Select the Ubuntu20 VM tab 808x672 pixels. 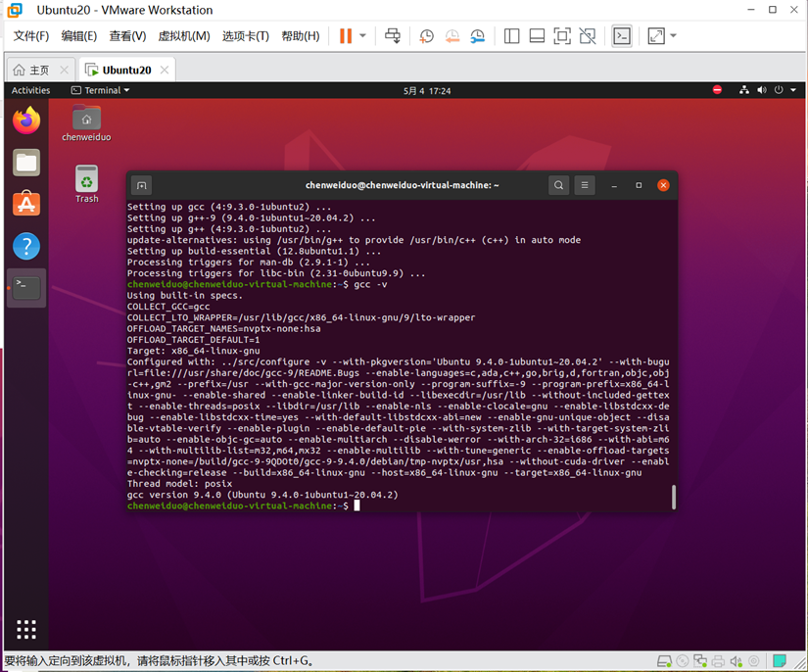pos(126,70)
